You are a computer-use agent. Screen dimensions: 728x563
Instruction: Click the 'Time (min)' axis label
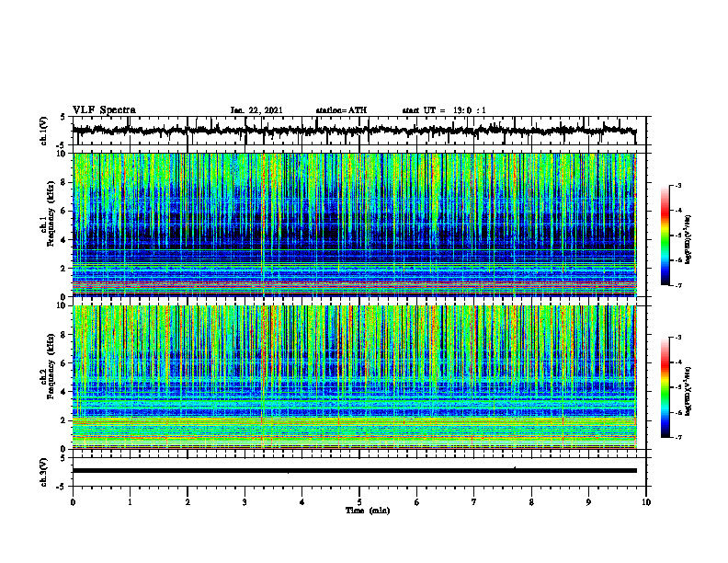(368, 511)
